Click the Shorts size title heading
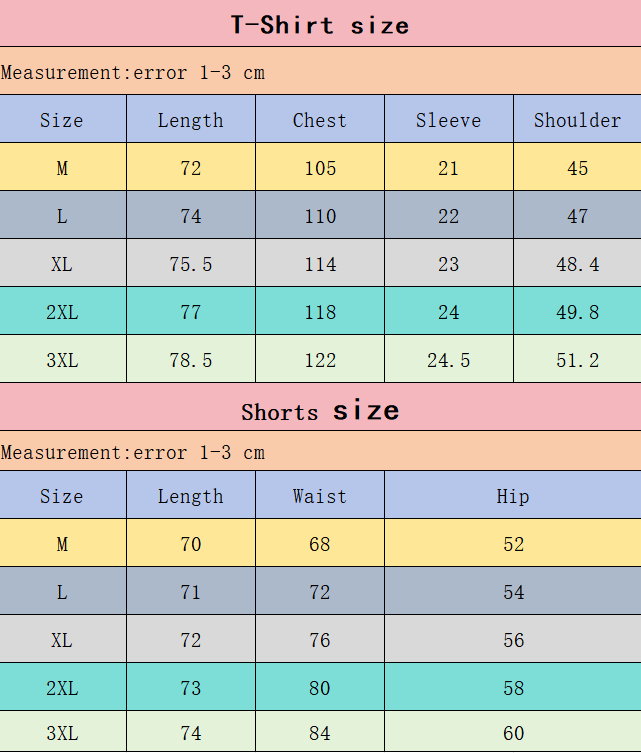Image resolution: width=641 pixels, height=753 pixels. click(320, 411)
